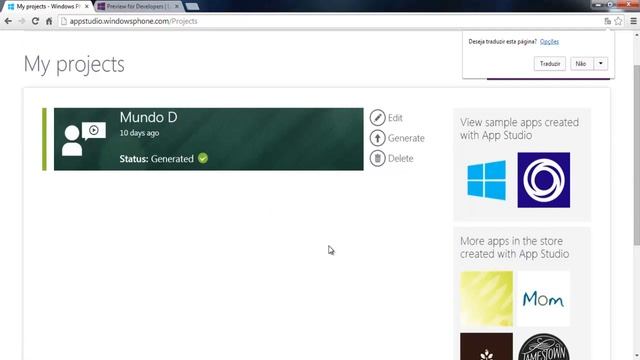Expand the translate options dropdown arrow
The height and width of the screenshot is (360, 640).
tap(600, 64)
